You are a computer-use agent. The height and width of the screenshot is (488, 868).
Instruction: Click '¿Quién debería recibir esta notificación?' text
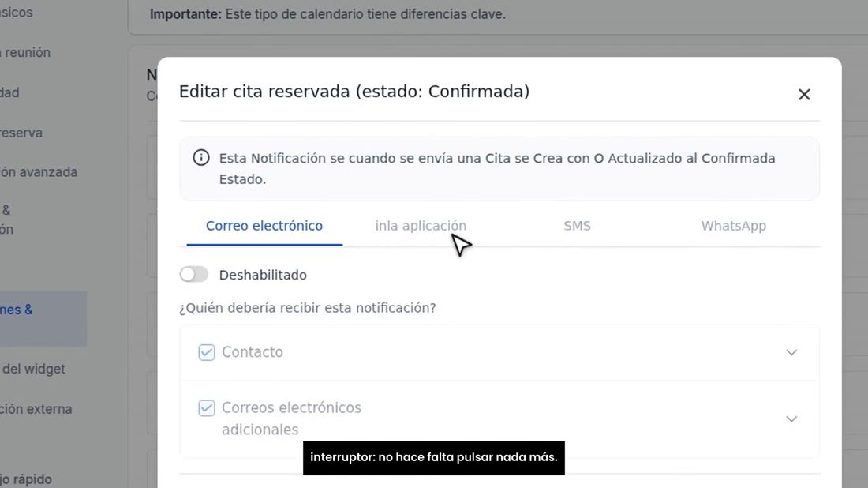pos(307,308)
